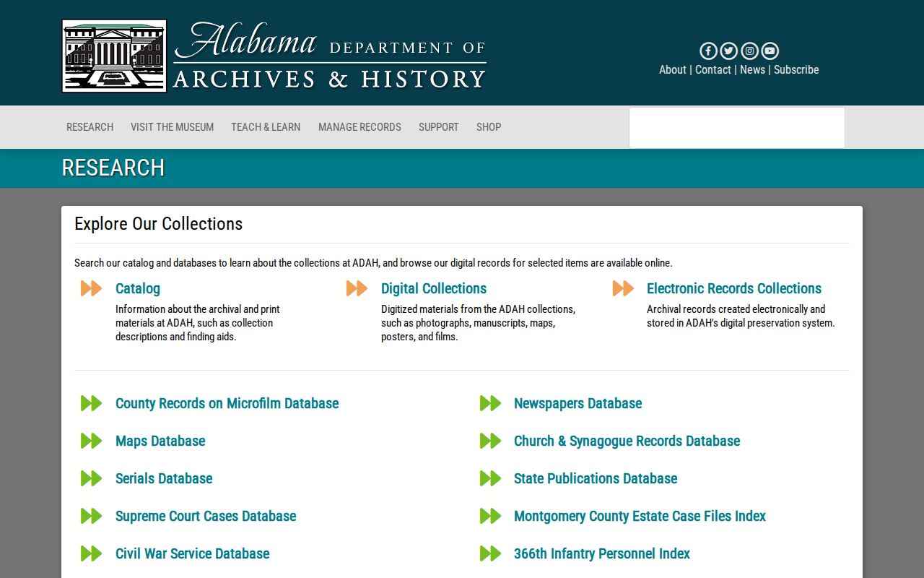The height and width of the screenshot is (578, 924).
Task: Click green arrow icon beside Serials Database
Action: (x=91, y=478)
